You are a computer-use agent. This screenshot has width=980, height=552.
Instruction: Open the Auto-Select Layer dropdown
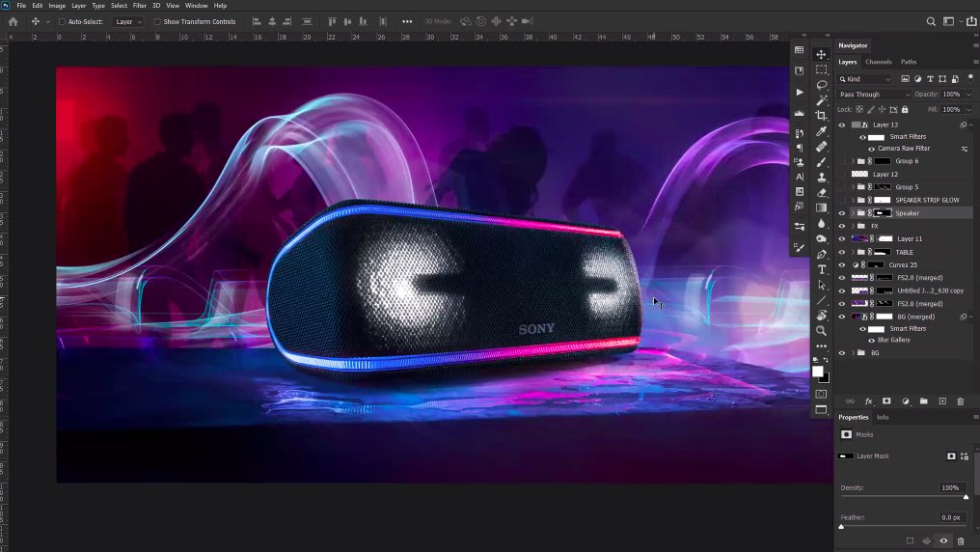(128, 21)
